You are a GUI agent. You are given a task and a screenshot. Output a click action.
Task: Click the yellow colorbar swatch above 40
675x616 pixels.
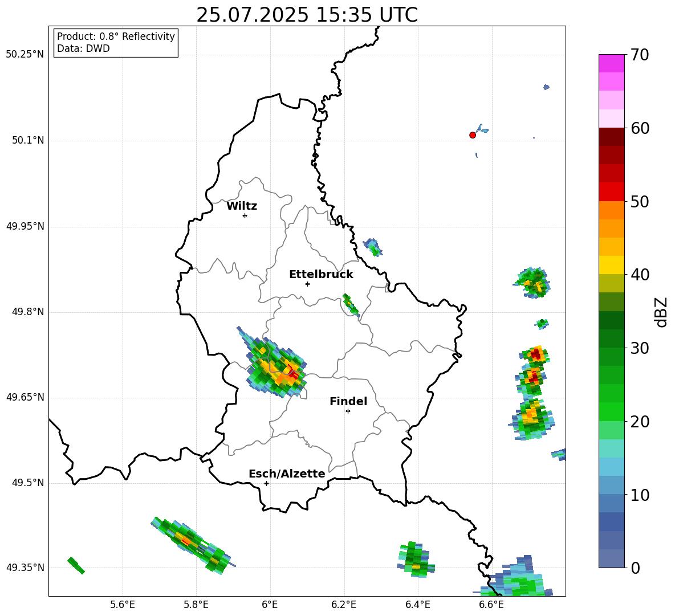click(x=611, y=266)
